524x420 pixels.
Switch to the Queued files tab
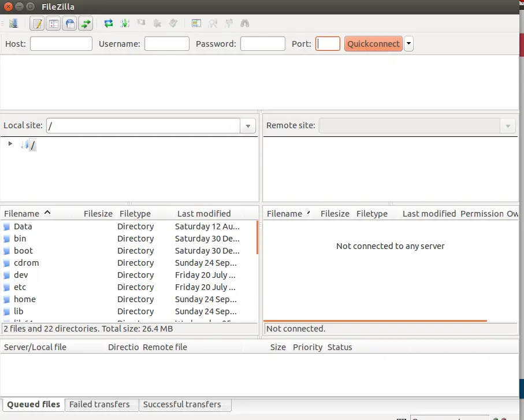pos(34,404)
